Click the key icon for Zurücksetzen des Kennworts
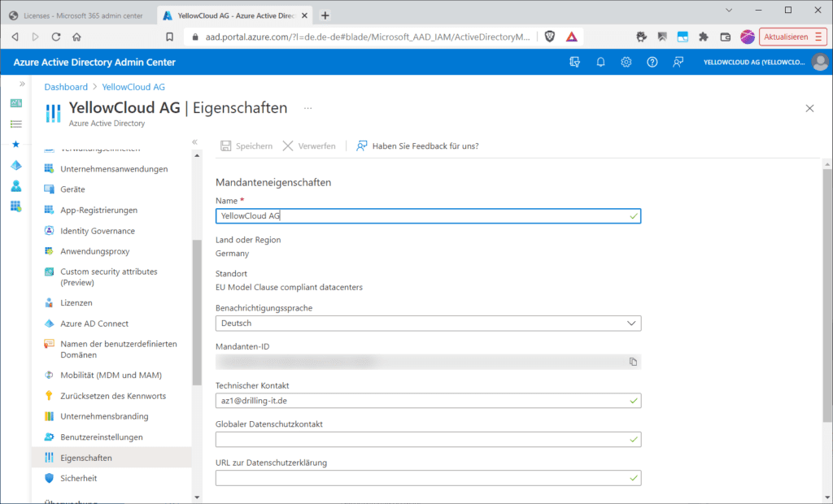 pos(49,396)
